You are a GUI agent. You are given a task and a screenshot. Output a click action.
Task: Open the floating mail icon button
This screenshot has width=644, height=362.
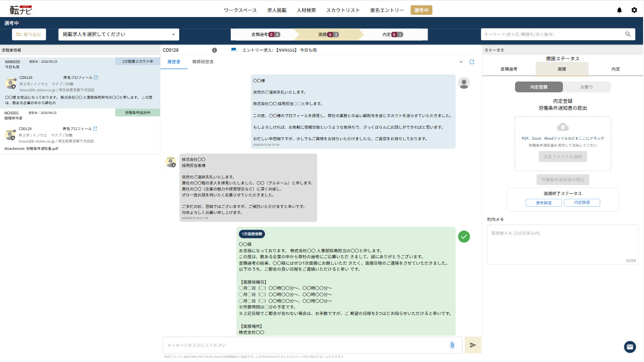(630, 347)
